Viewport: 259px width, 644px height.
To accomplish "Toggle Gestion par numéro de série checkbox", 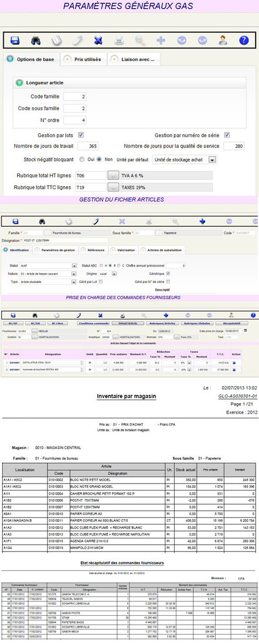I will (227, 135).
